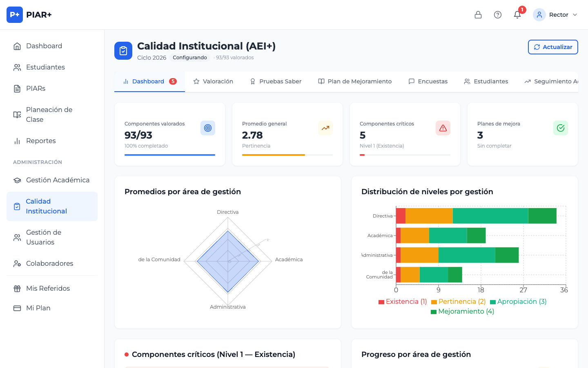Click the warning icon in Componentes críticos card
This screenshot has height=368, width=588.
point(443,128)
